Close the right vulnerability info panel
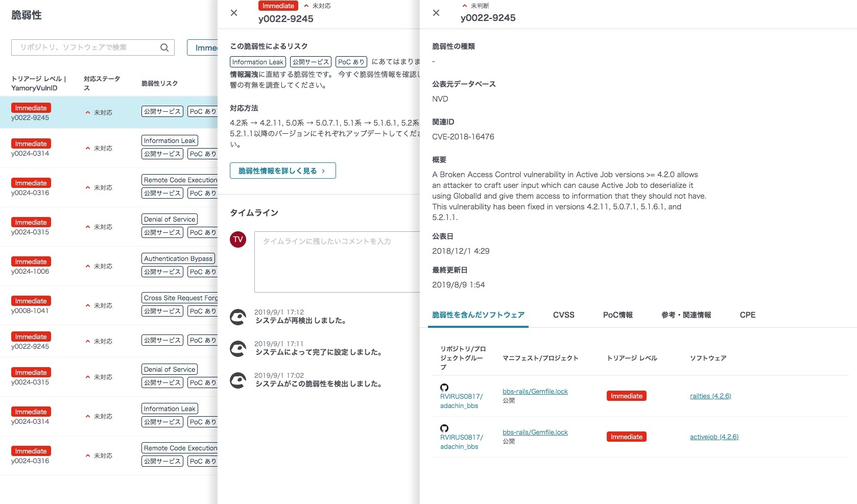 (x=436, y=13)
